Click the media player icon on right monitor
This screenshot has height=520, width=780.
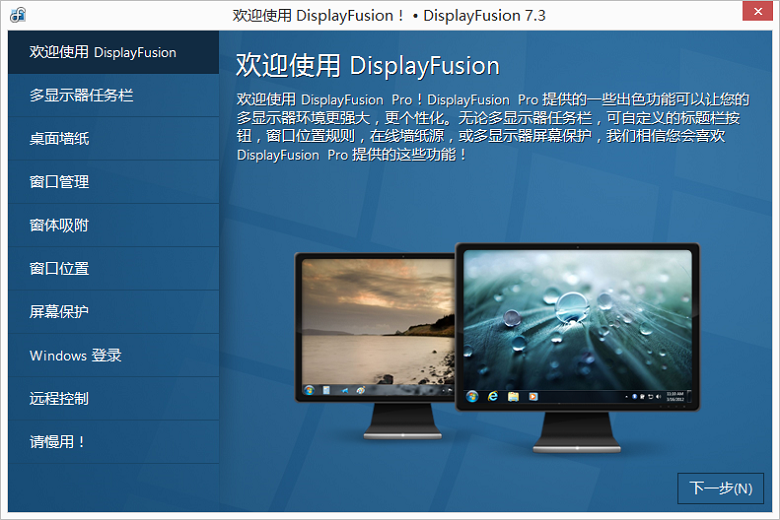pyautogui.click(x=533, y=396)
